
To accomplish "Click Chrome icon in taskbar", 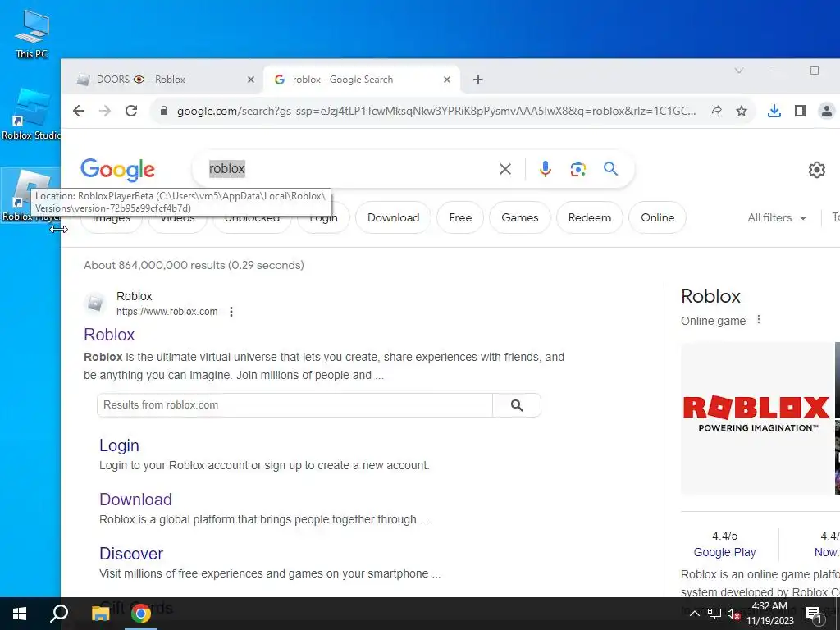I will click(141, 614).
